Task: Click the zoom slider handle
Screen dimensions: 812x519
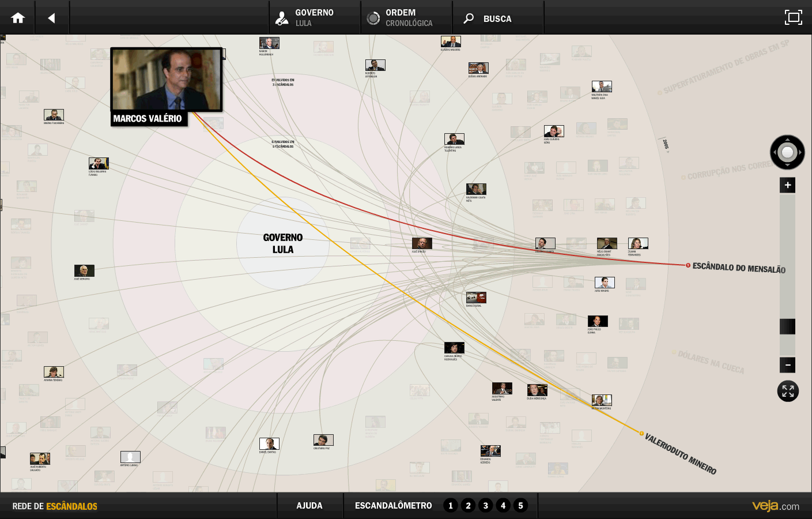Action: tap(787, 326)
